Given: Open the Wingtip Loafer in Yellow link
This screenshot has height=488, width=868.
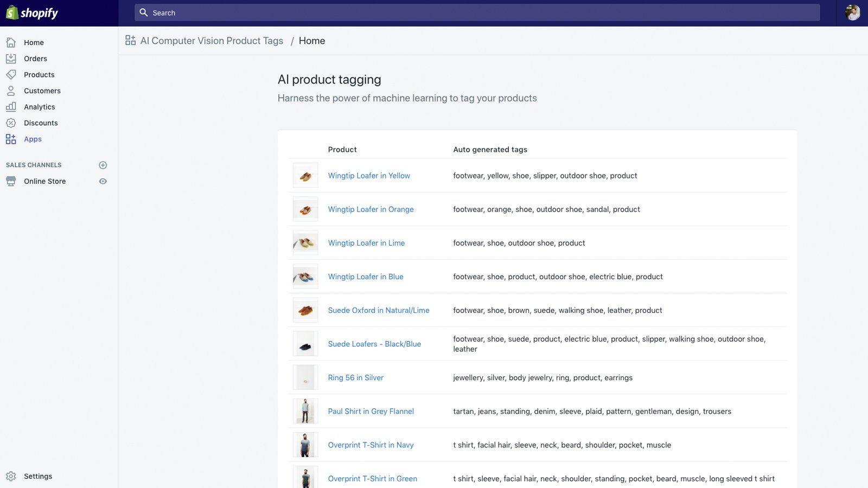Looking at the screenshot, I should tap(369, 176).
